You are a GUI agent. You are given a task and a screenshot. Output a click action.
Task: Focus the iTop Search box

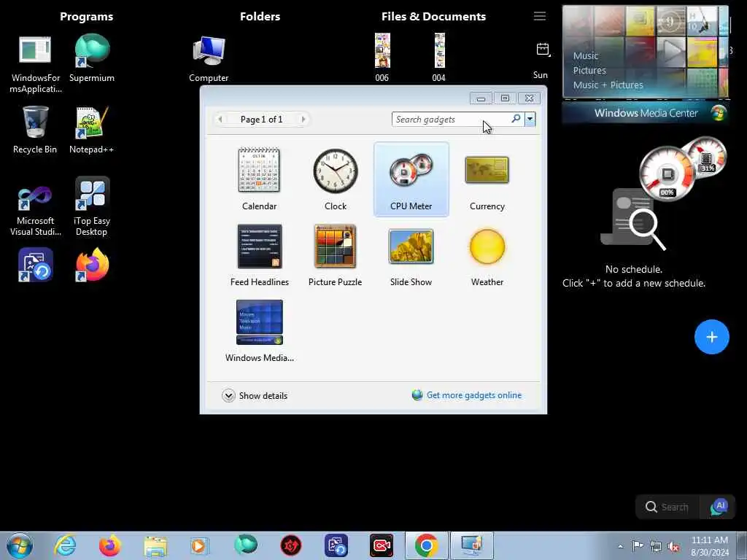coord(668,507)
